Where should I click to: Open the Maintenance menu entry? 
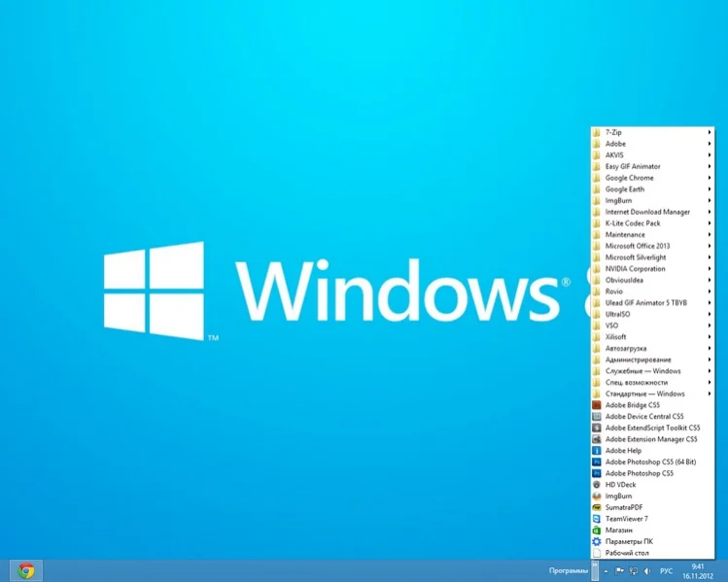pyautogui.click(x=652, y=235)
